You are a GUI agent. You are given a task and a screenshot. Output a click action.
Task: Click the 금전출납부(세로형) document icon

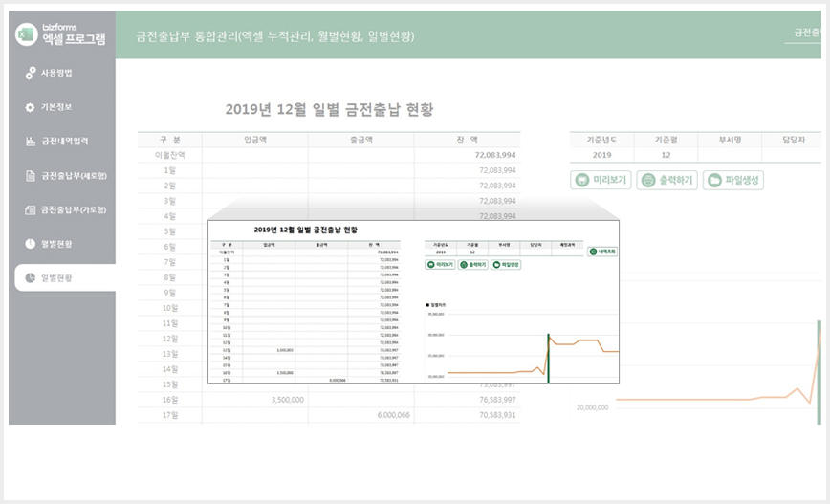point(31,176)
